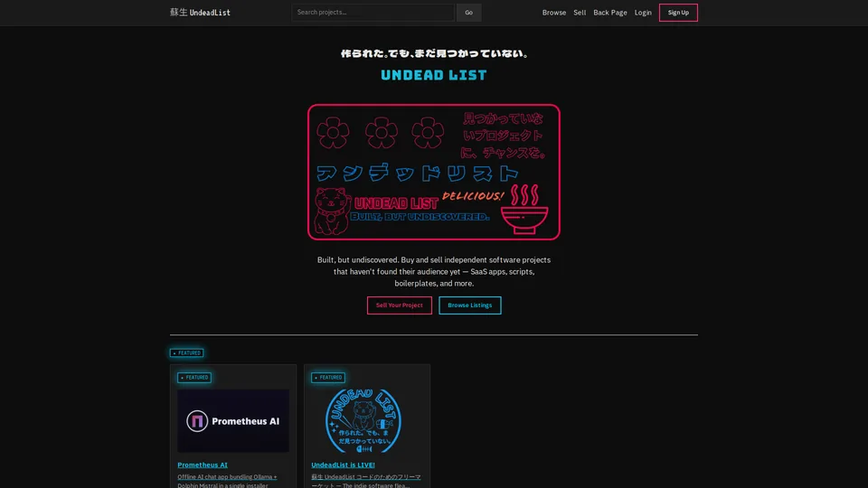Open the round Undead List cat logo thumbnail
This screenshot has width=868, height=488.
tap(363, 420)
